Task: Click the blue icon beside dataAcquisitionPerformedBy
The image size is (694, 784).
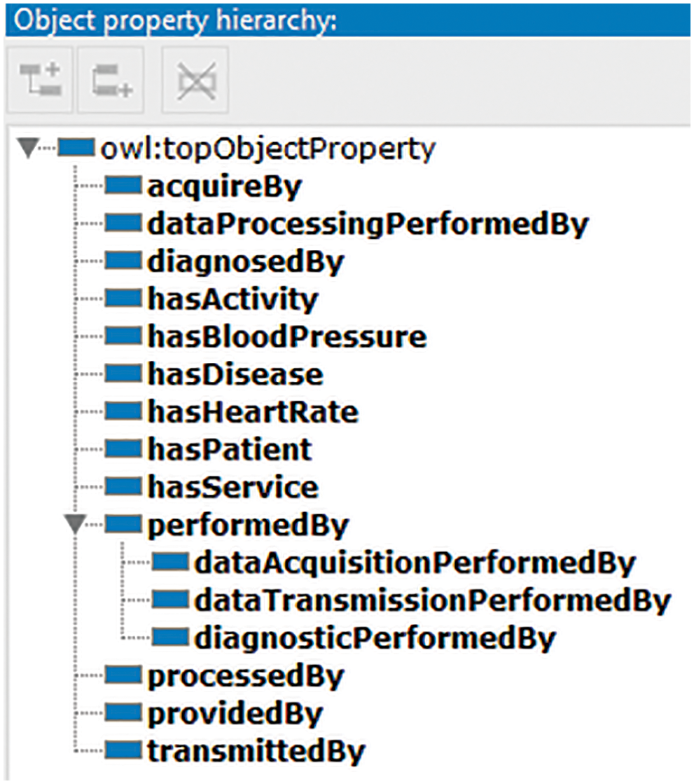Action: [x=170, y=562]
